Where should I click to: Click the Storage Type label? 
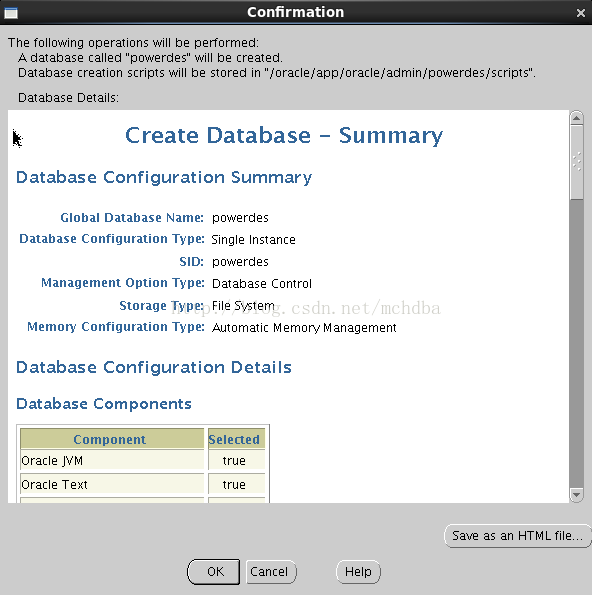pyautogui.click(x=162, y=306)
